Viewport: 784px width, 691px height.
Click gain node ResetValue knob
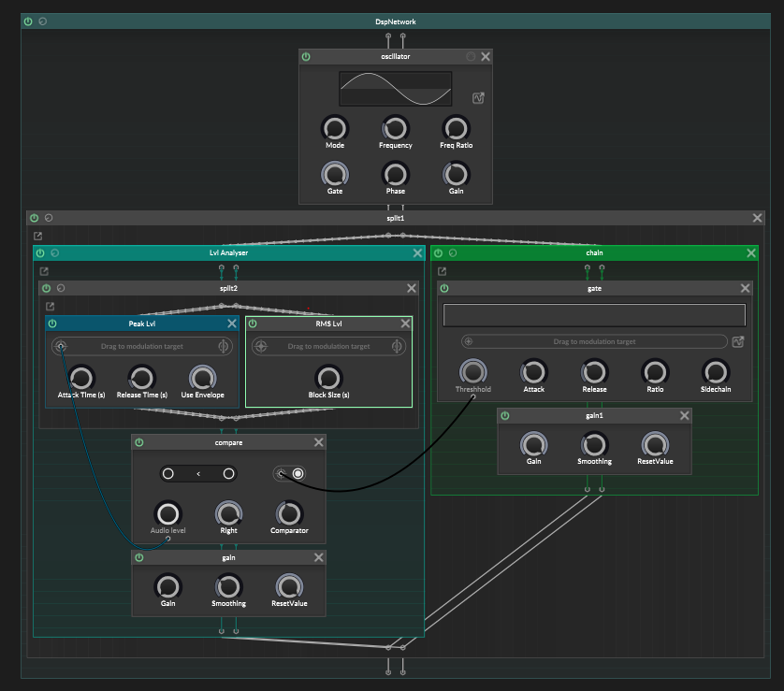[x=289, y=586]
